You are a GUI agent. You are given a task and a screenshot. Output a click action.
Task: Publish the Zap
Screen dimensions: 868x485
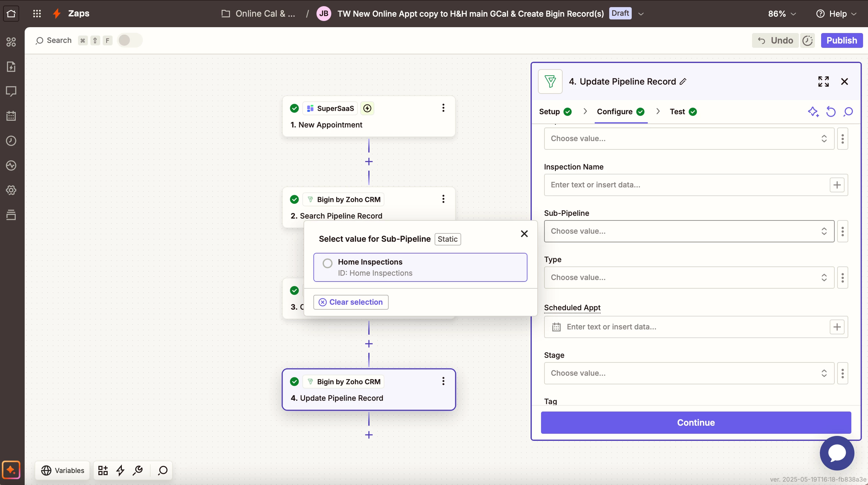841,40
